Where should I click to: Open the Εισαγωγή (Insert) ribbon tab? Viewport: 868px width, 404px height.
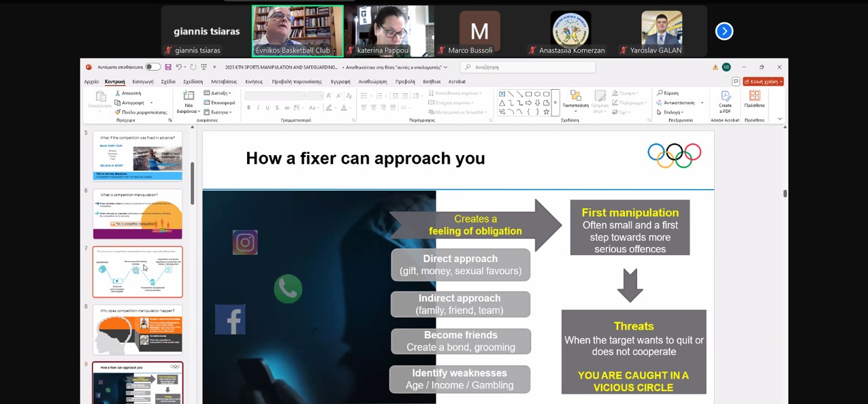pyautogui.click(x=142, y=82)
